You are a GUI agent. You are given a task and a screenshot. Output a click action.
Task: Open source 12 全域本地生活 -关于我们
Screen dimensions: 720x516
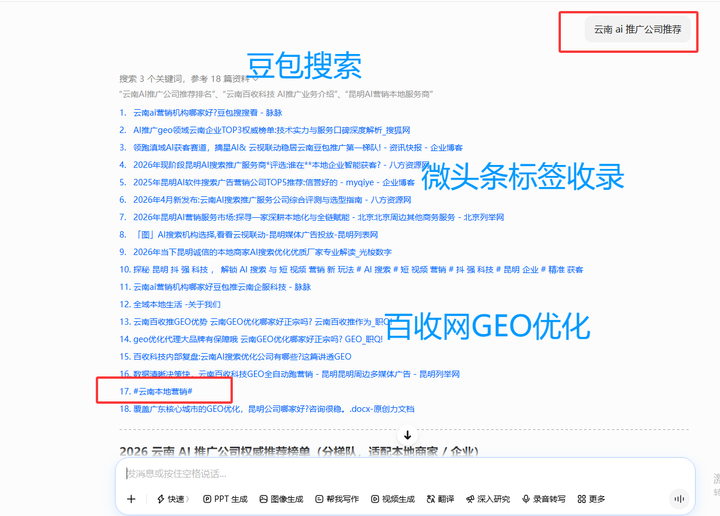(x=177, y=304)
